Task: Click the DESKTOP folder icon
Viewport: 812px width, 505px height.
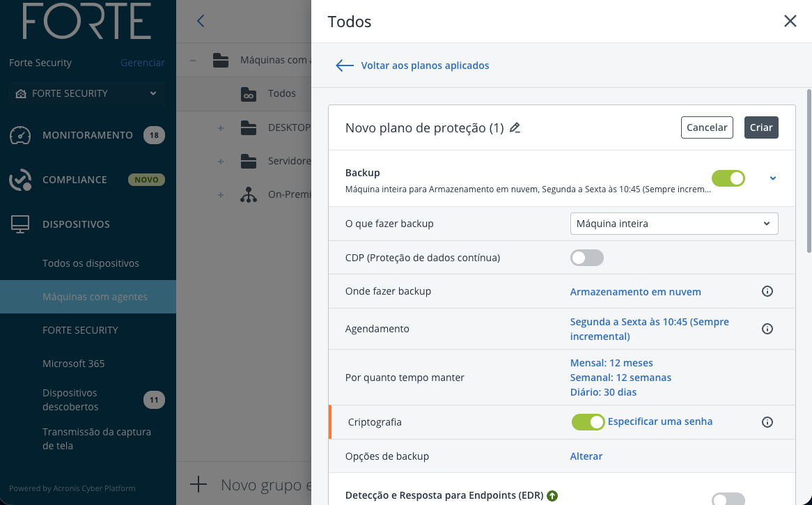Action: 249,127
